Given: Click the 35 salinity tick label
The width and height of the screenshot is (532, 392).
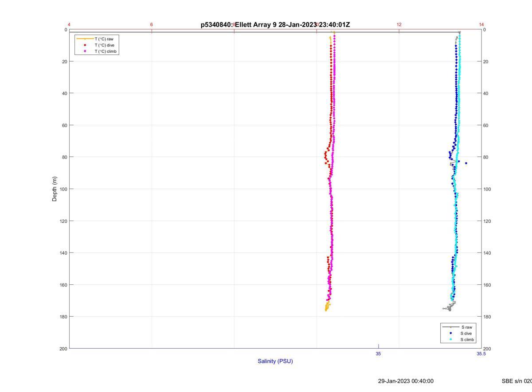Looking at the screenshot, I should (378, 353).
